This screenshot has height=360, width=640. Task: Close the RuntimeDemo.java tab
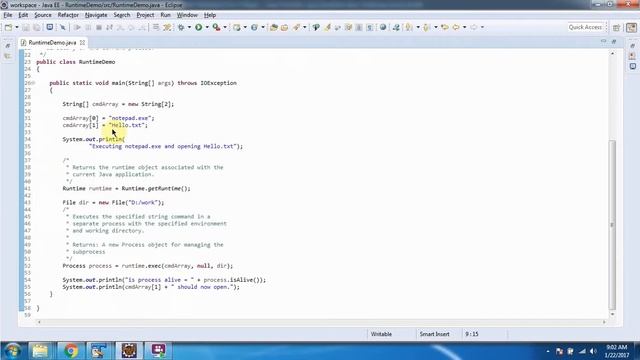tap(82, 42)
